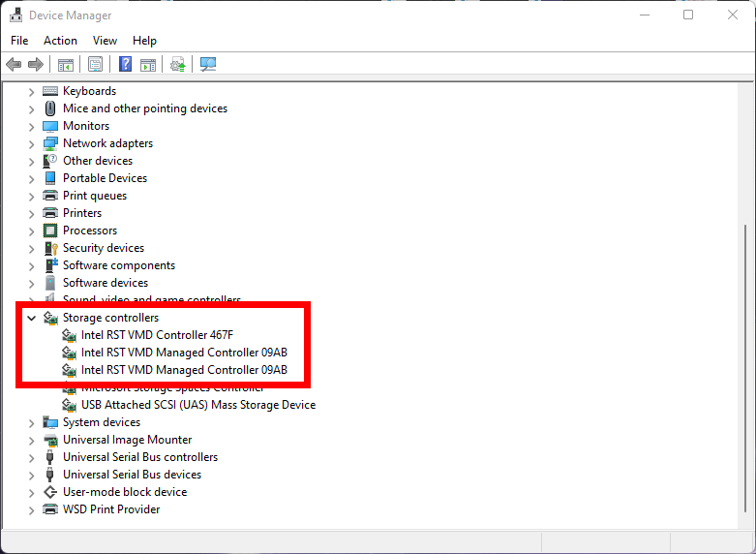This screenshot has width=756, height=554.
Task: Click the Update device driver toolbar icon
Action: (178, 64)
